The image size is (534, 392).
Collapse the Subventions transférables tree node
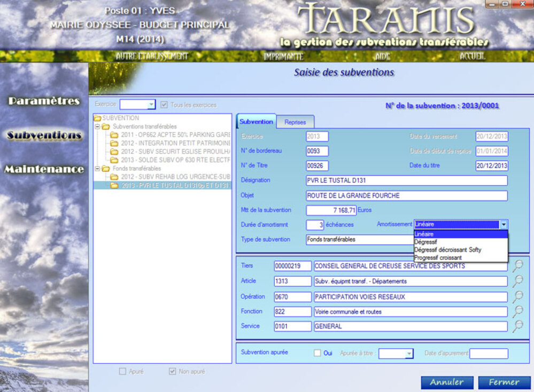tap(97, 127)
